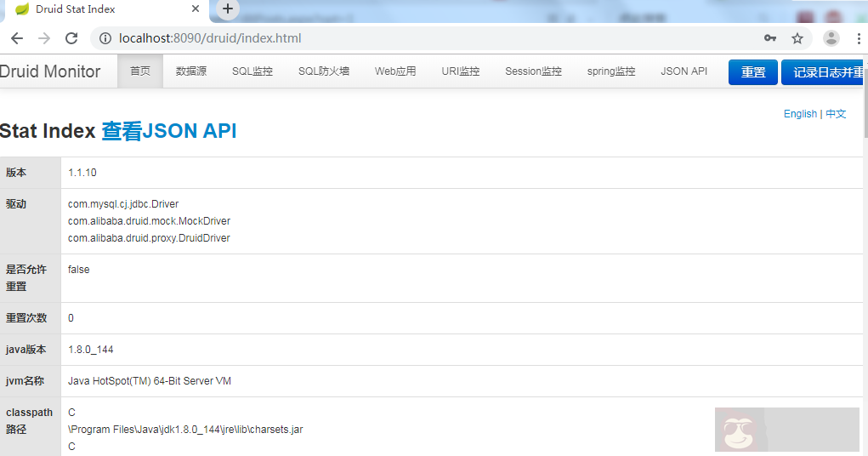The height and width of the screenshot is (456, 868).
Task: Open the SQL监控 nav item
Action: pos(252,71)
